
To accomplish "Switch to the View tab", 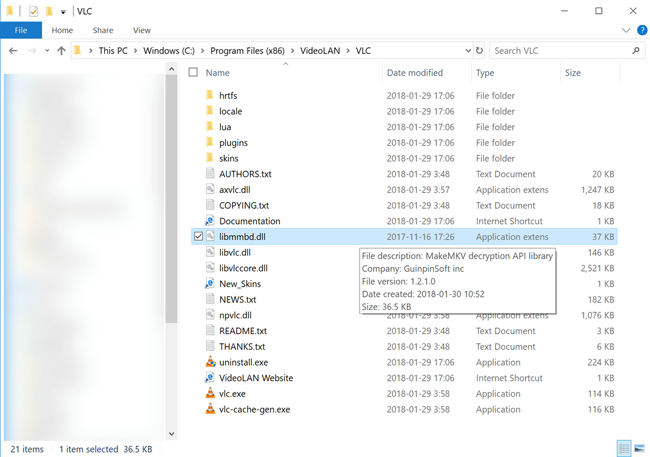I will (142, 31).
